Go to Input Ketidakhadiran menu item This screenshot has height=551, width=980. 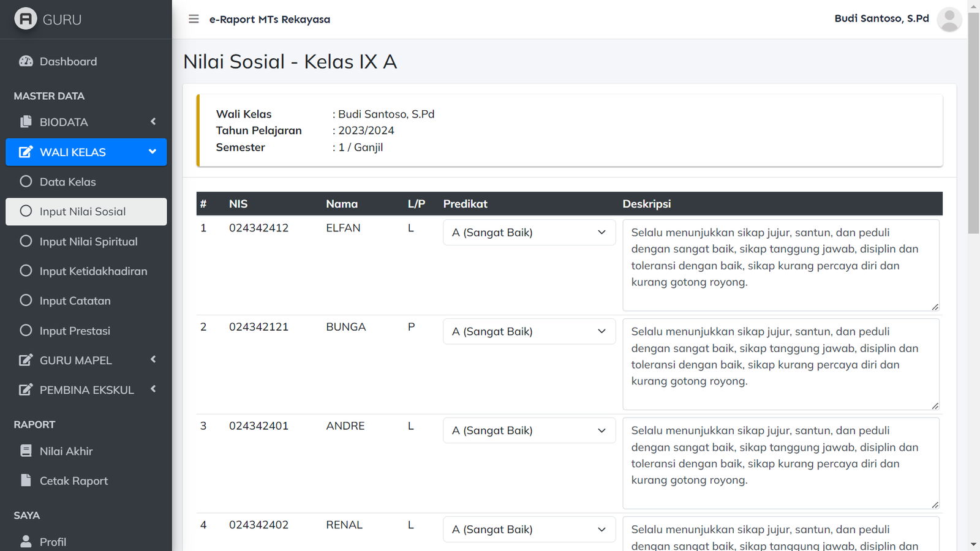93,271
